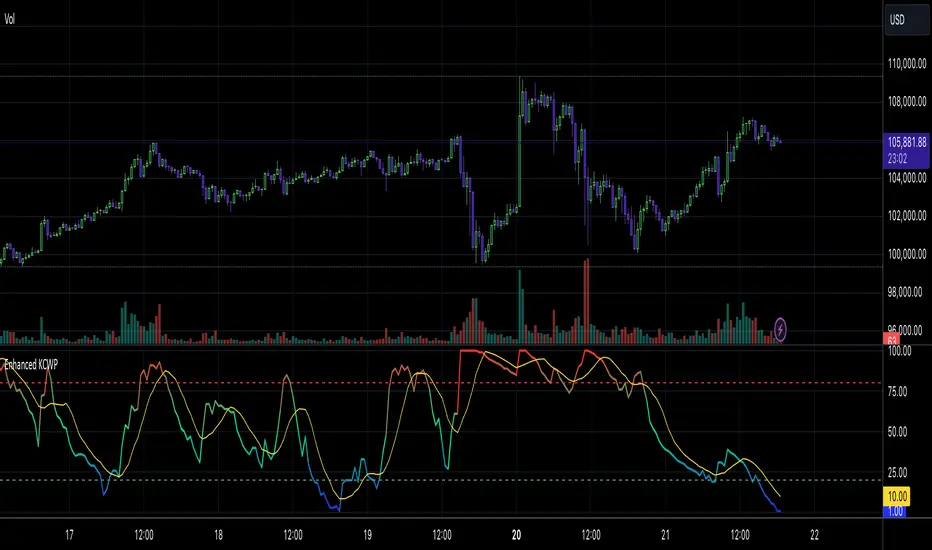Click the purple lightning bolt icon
This screenshot has height=550, width=932.
(x=780, y=329)
